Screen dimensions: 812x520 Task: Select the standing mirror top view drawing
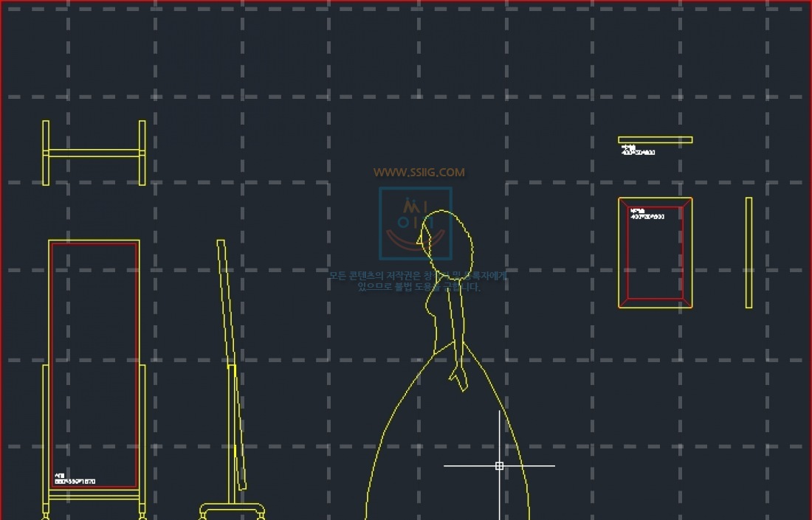point(94,153)
